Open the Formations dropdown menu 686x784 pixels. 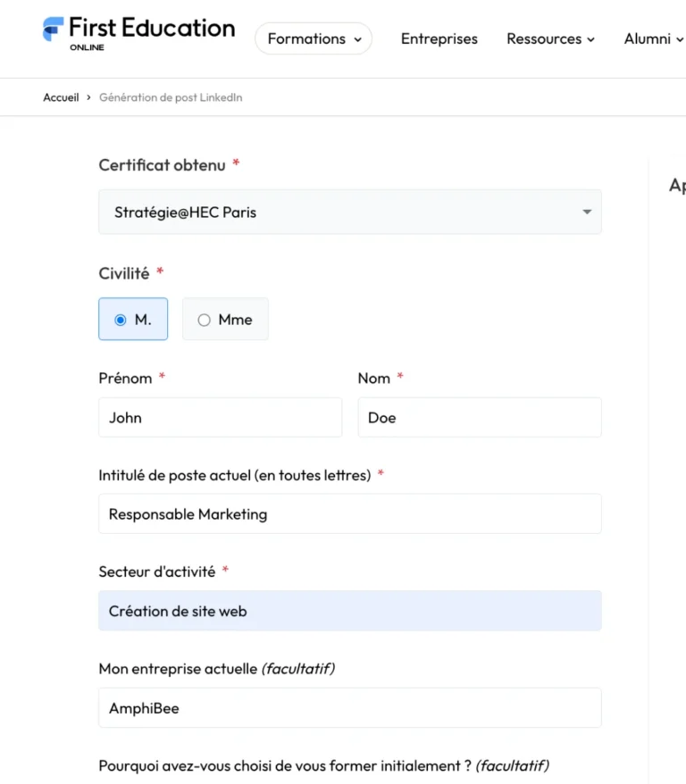click(314, 38)
